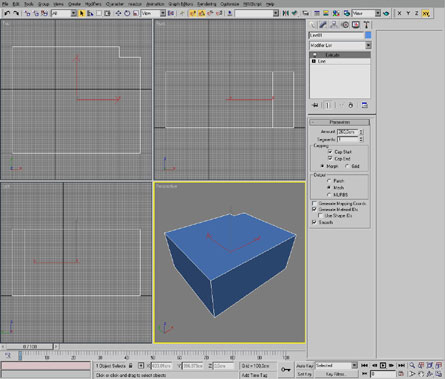Enable Generate Mapping Coords checkbox
The width and height of the screenshot is (445, 379).
click(x=314, y=203)
